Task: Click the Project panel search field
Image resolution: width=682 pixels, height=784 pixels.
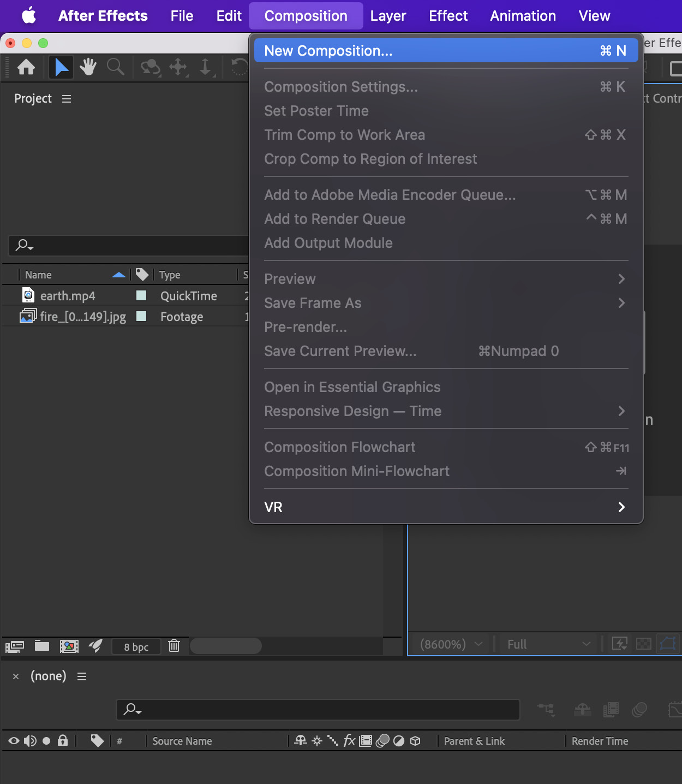Action: pos(129,245)
